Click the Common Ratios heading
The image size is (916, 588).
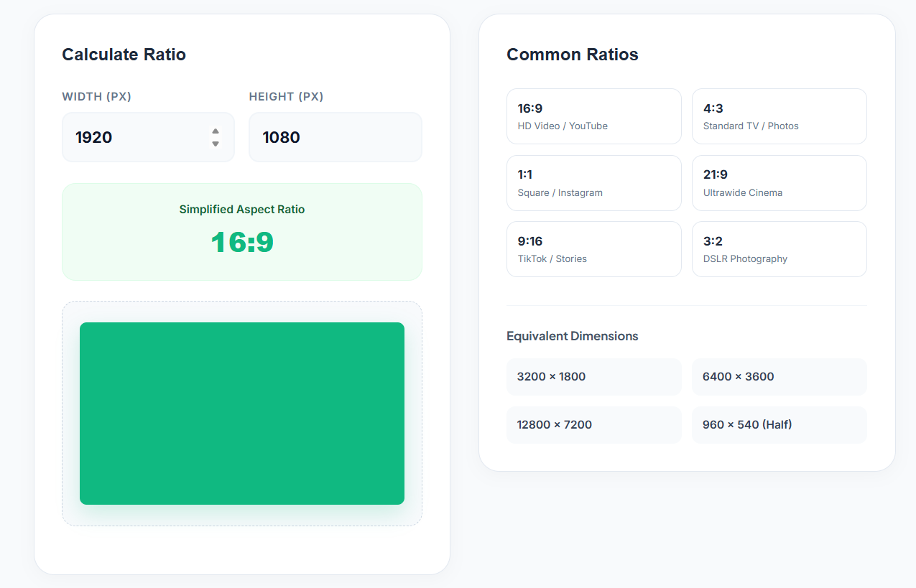click(573, 55)
